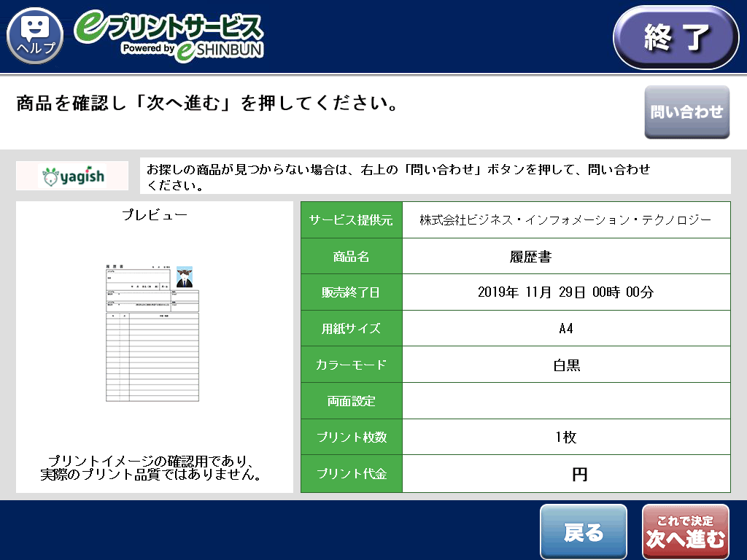The image size is (747, 560).
Task: Click the プリントイメージの確認用であり disclaimer text
Action: (x=151, y=467)
